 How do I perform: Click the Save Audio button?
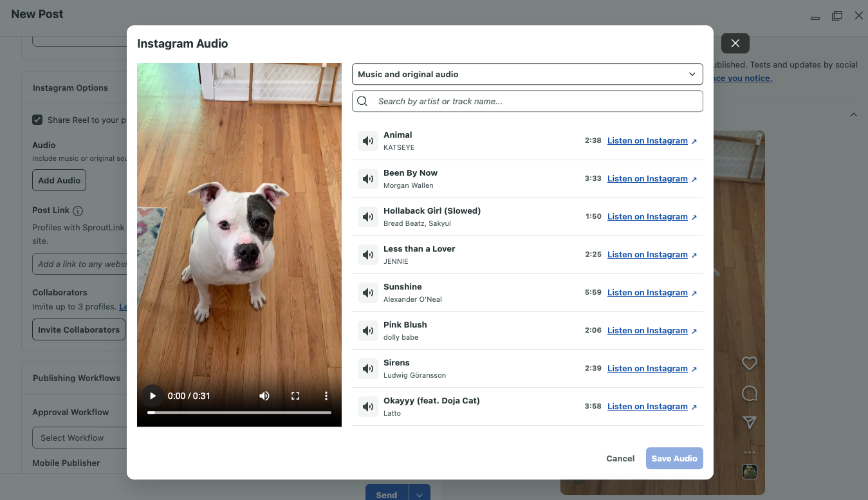674,459
